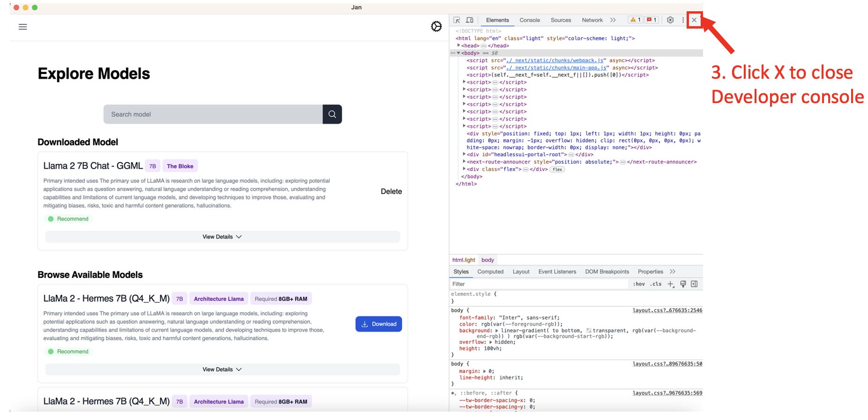The height and width of the screenshot is (420, 868).
Task: Expand View Details for Llama 2 7B Chat
Action: coord(222,237)
